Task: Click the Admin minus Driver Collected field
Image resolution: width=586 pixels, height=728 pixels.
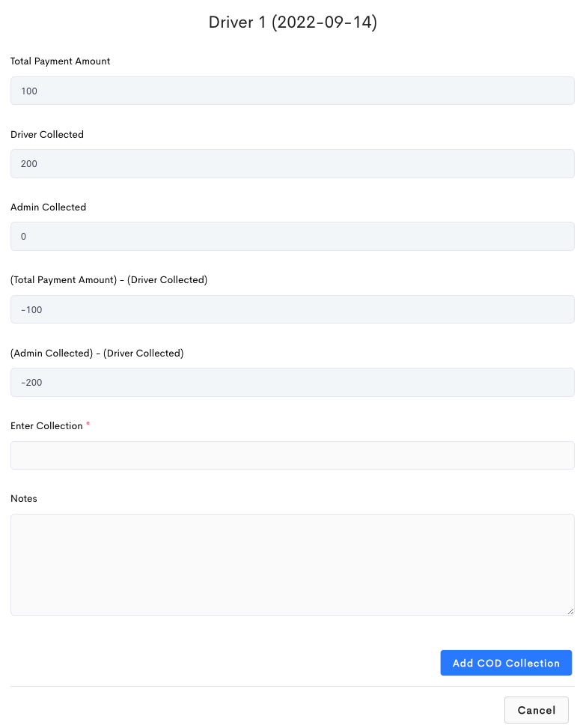Action: click(x=293, y=382)
